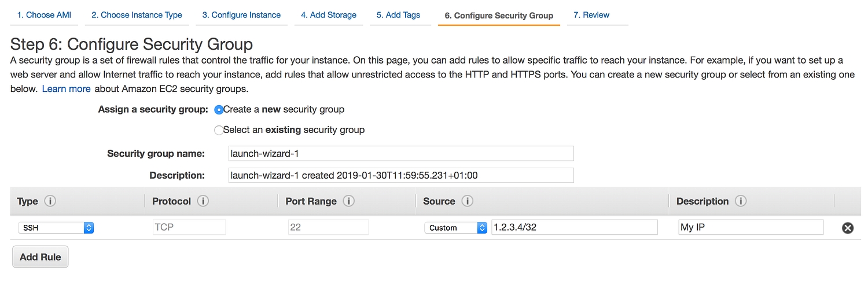Jump to the '4. Add Storage' step
The width and height of the screenshot is (868, 285).
(329, 15)
